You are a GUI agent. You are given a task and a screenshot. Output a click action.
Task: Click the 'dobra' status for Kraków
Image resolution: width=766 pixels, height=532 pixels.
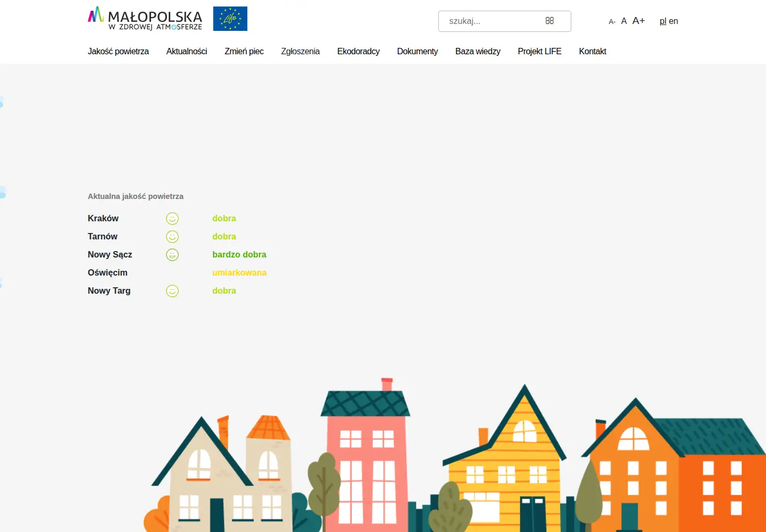(x=224, y=219)
